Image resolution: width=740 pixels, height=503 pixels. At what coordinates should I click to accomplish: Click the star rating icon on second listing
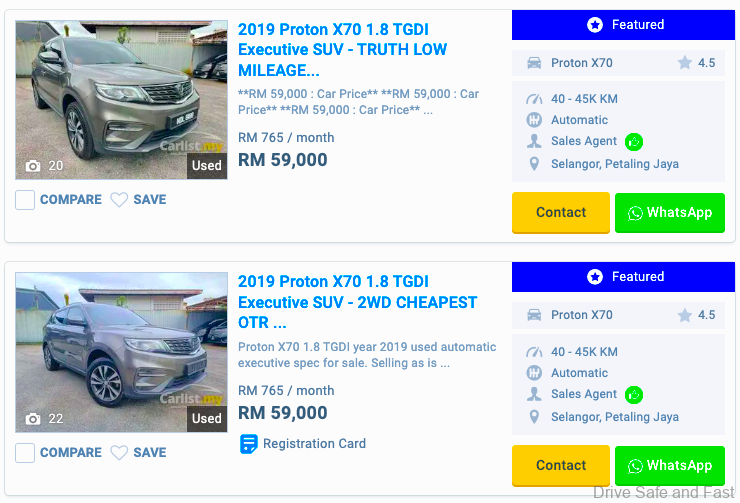coord(685,315)
